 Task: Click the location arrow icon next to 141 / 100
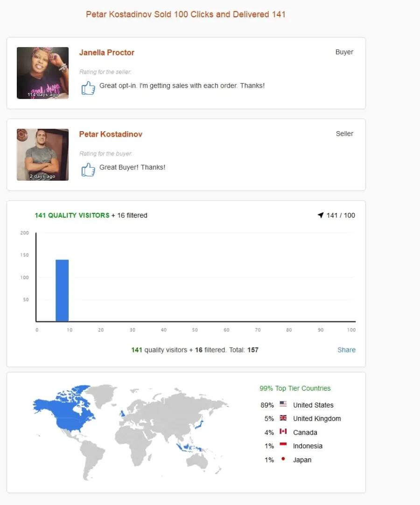[321, 215]
